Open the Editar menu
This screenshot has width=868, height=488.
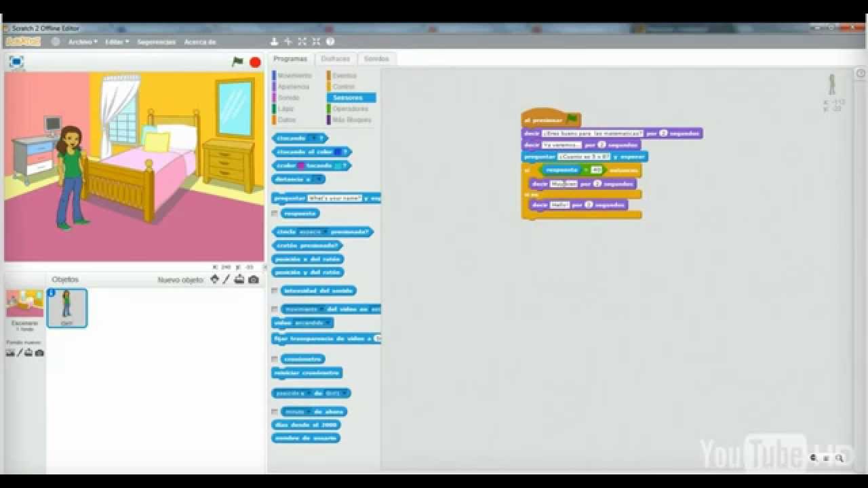click(x=117, y=42)
